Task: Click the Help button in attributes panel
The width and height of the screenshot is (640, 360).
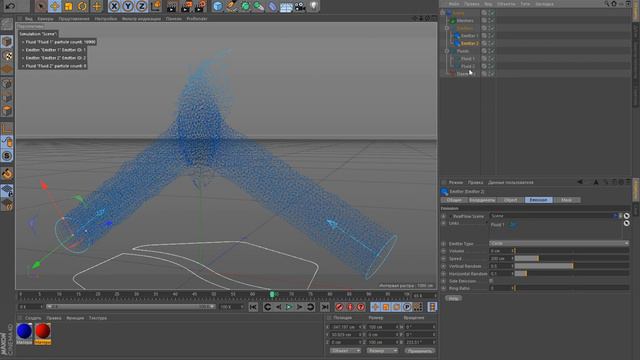Action: 453,298
